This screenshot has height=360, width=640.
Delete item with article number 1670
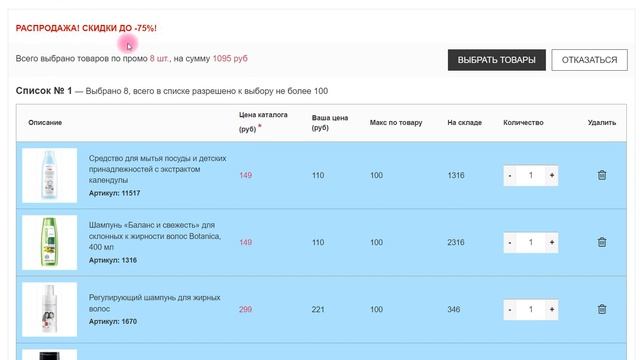click(602, 309)
